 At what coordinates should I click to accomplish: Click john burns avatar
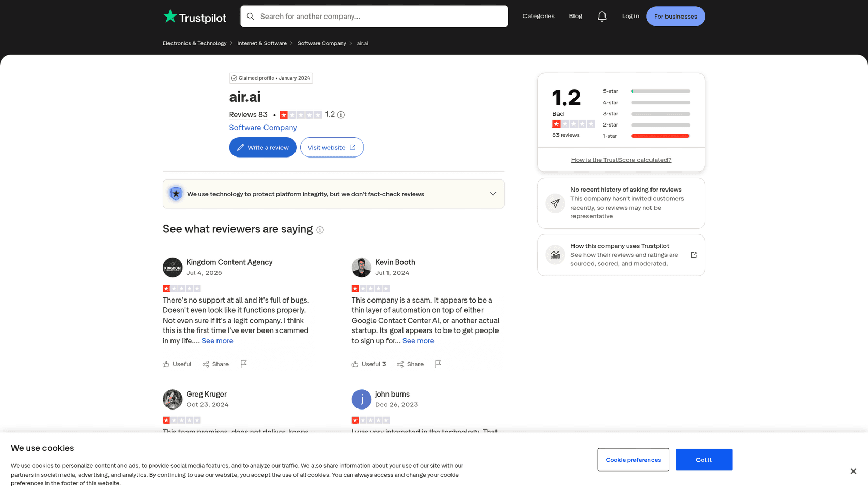362,399
